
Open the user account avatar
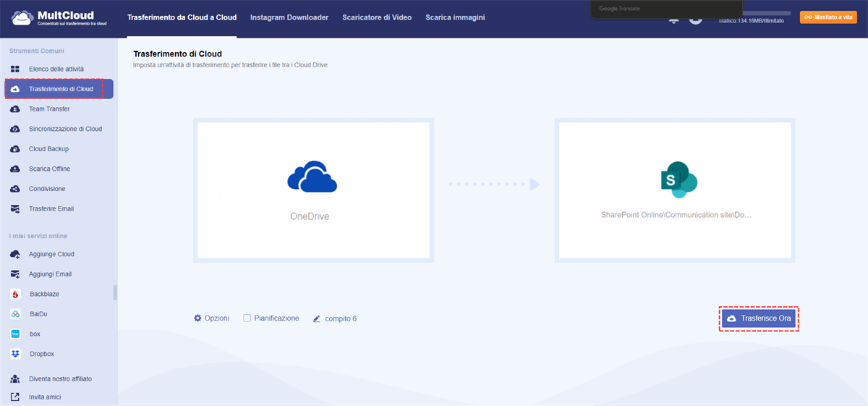(695, 18)
